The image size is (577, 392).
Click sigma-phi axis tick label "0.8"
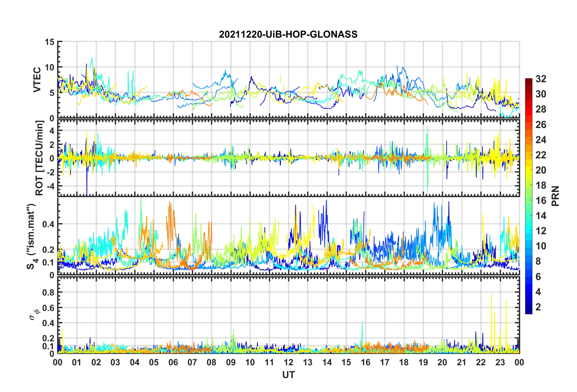point(48,292)
